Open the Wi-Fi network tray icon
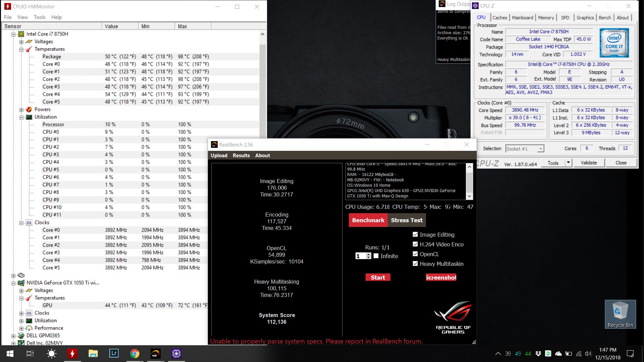 (579, 354)
